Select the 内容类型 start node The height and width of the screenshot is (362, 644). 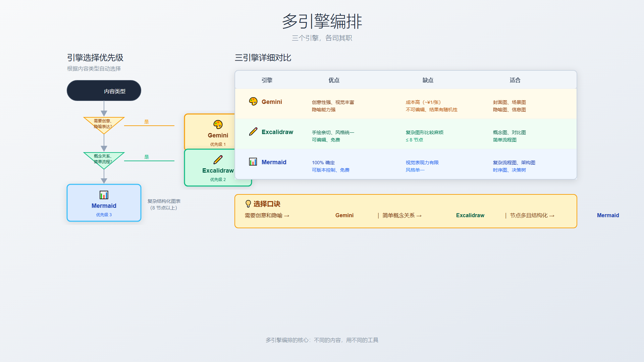coord(104,90)
